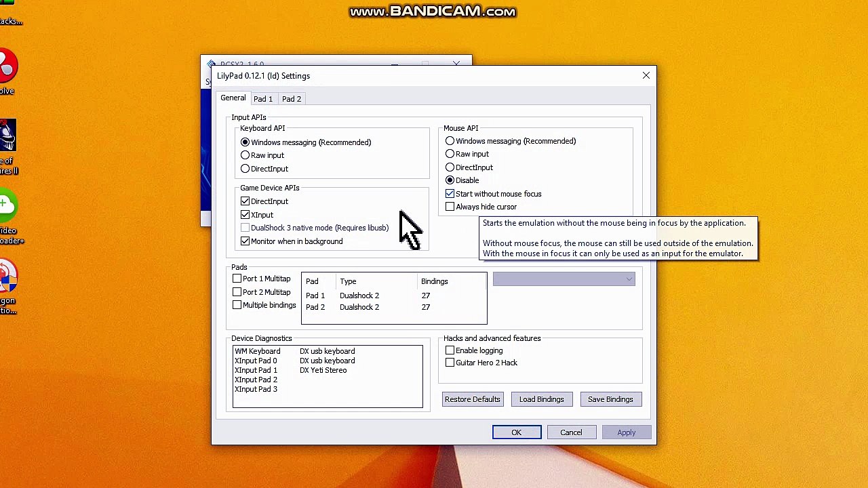The image size is (868, 488).
Task: Select WM Keyboard in Device Diagnostics
Action: pyautogui.click(x=258, y=351)
